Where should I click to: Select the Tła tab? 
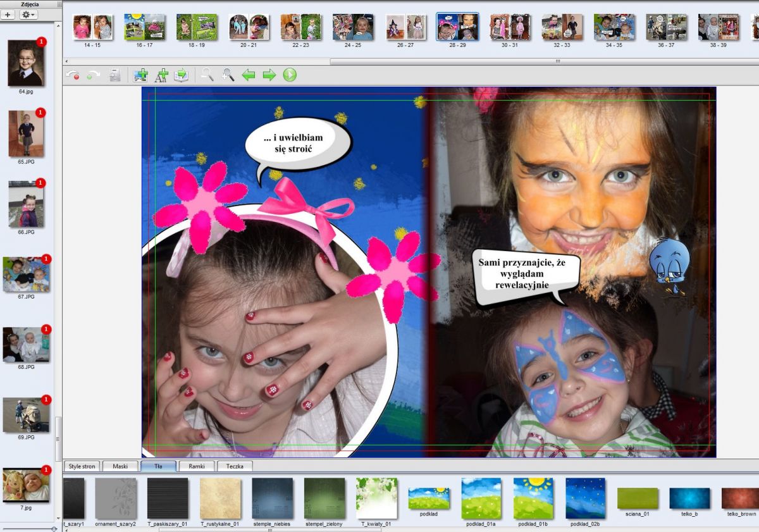158,466
